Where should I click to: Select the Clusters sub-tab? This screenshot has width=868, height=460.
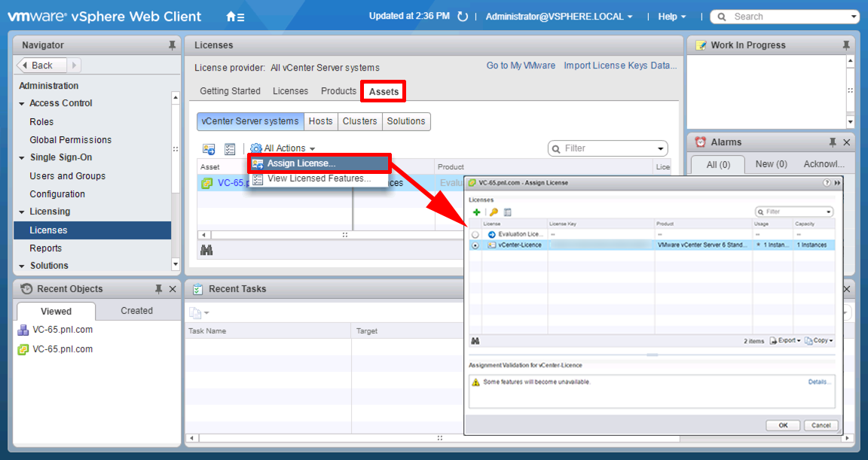360,122
